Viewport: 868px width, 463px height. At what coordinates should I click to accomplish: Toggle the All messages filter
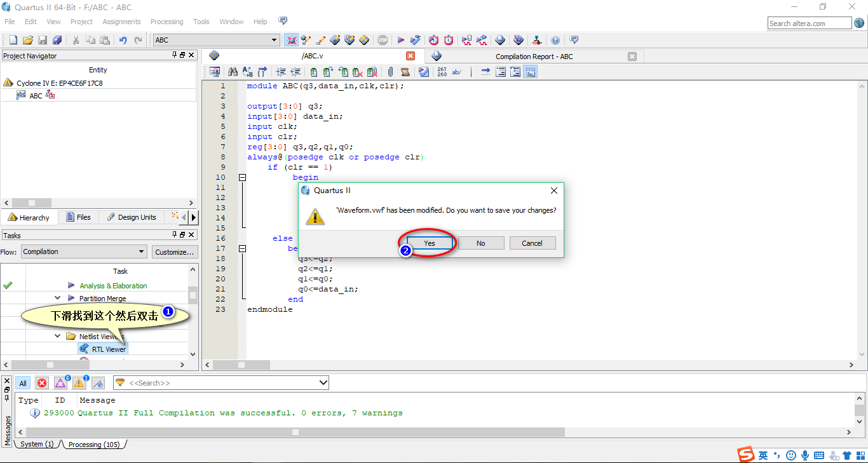tap(23, 383)
